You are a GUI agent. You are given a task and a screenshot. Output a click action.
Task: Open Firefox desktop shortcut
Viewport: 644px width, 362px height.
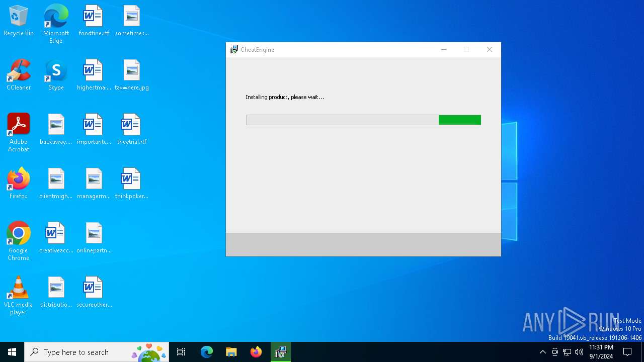(19, 184)
